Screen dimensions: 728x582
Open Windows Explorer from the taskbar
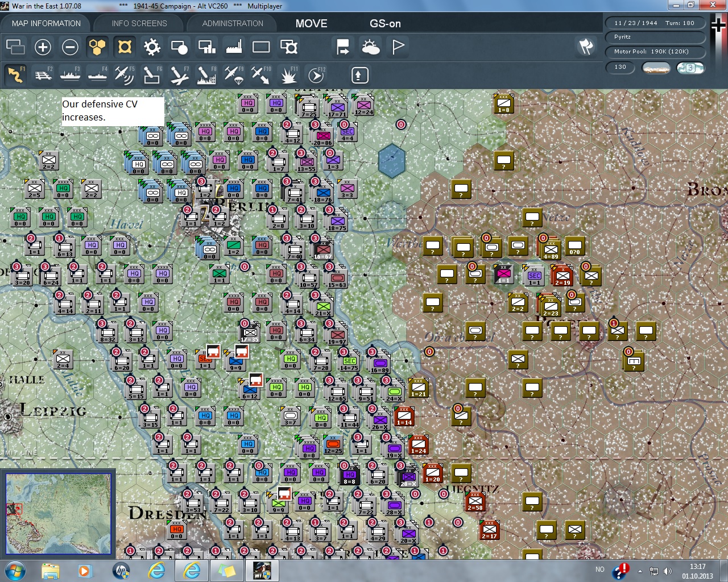pyautogui.click(x=51, y=571)
